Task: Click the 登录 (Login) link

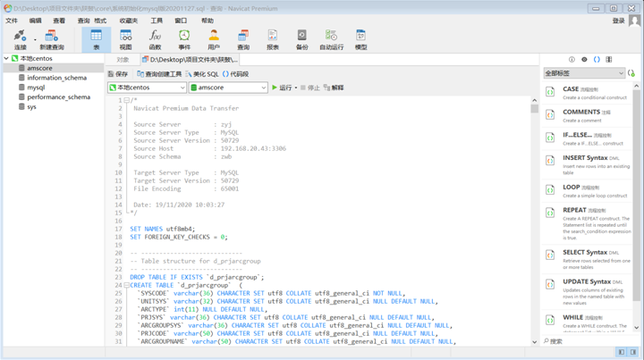Action: (618, 21)
